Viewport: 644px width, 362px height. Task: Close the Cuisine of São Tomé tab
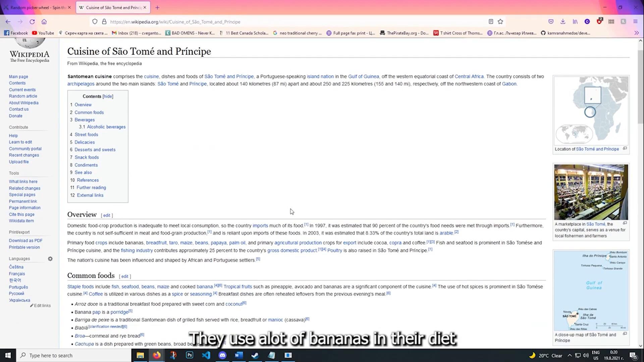coord(145,7)
